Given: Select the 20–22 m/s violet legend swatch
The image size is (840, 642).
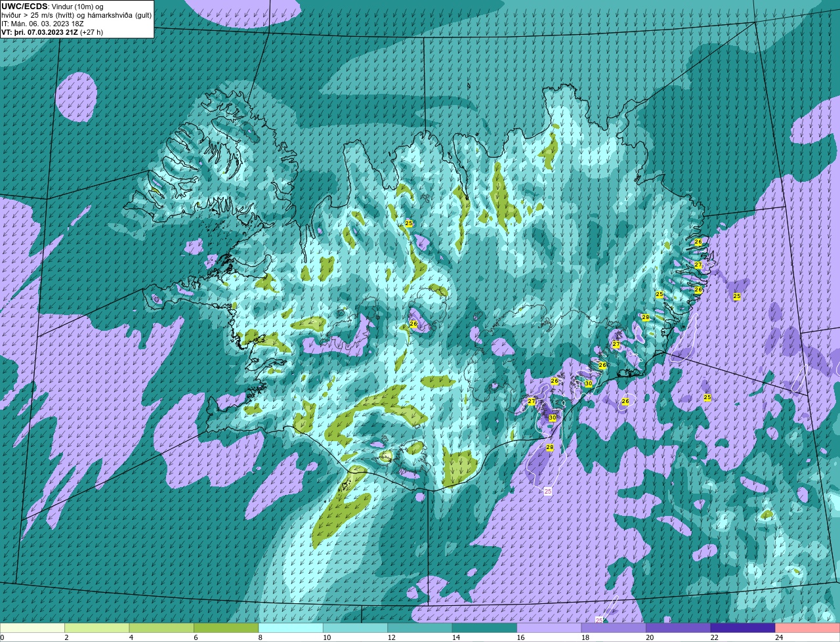Looking at the screenshot, I should pyautogui.click(x=678, y=628).
